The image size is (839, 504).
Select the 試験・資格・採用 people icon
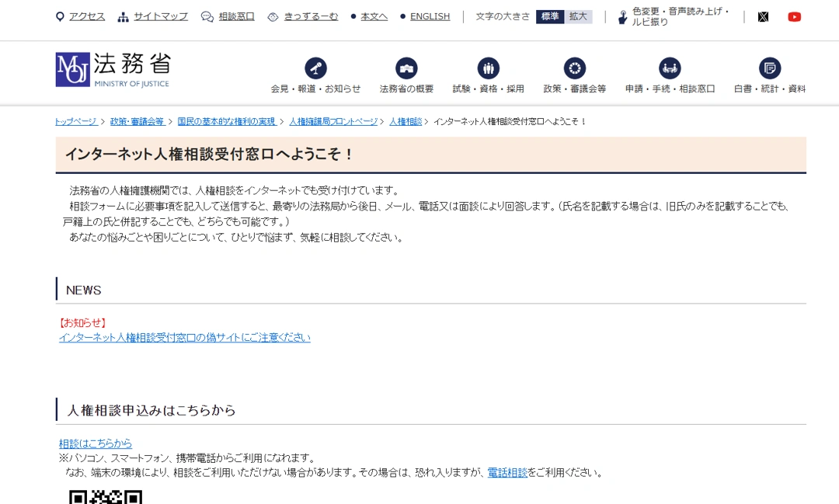(488, 68)
